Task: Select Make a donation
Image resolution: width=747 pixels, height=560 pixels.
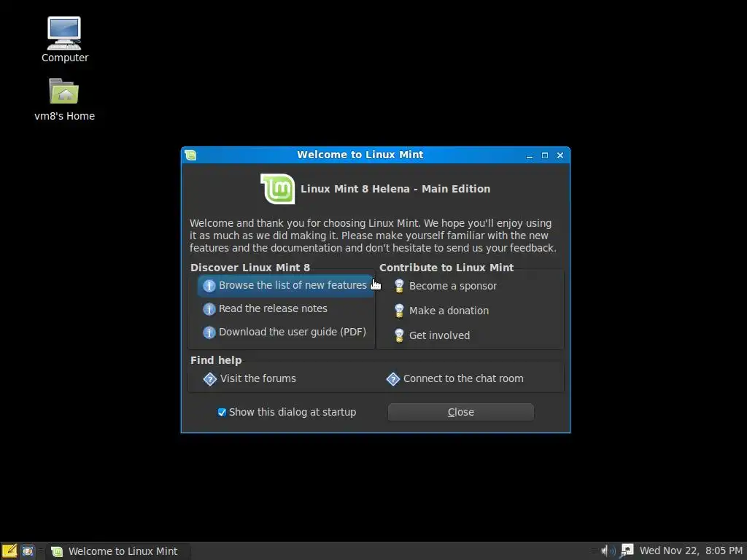Action: (x=441, y=311)
